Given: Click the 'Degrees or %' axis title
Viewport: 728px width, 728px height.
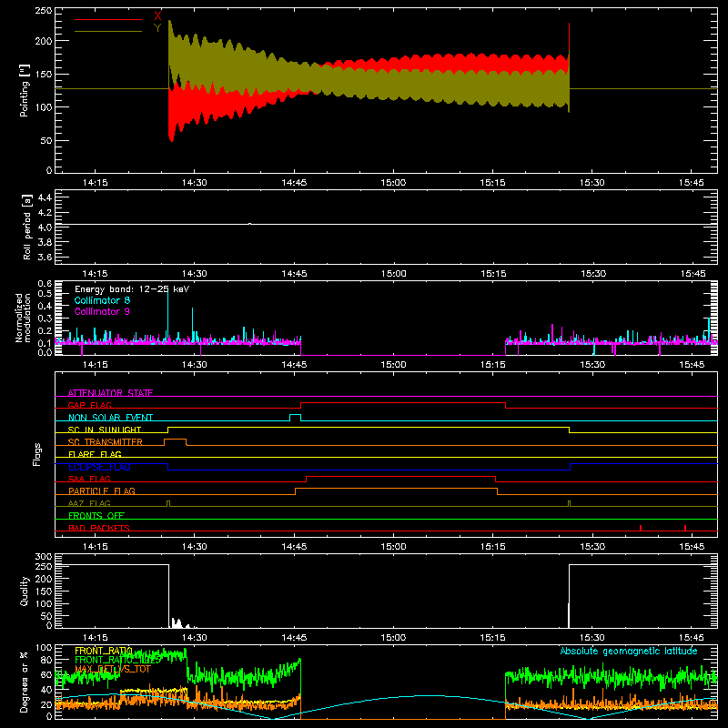Looking at the screenshot, I should click(25, 682).
